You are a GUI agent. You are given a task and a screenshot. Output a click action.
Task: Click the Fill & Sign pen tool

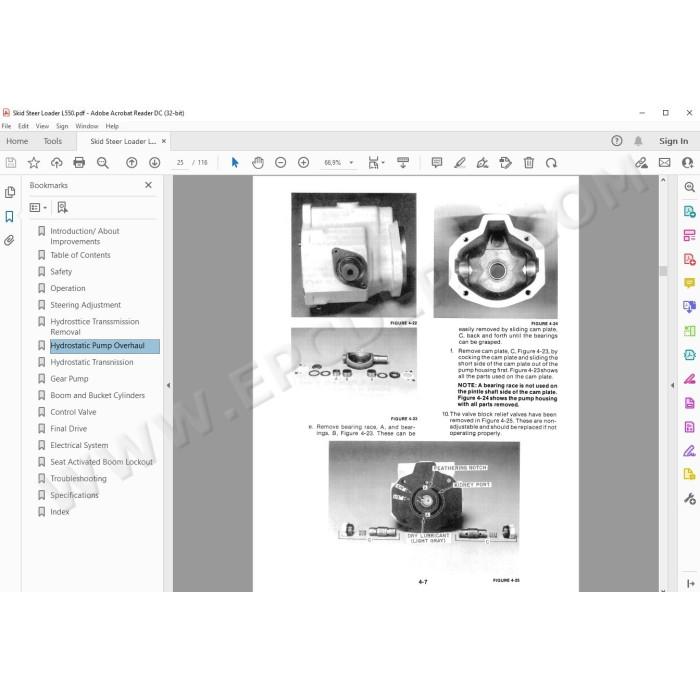coord(689,451)
